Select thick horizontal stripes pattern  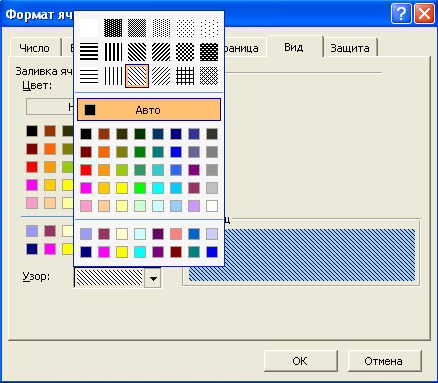tap(89, 52)
